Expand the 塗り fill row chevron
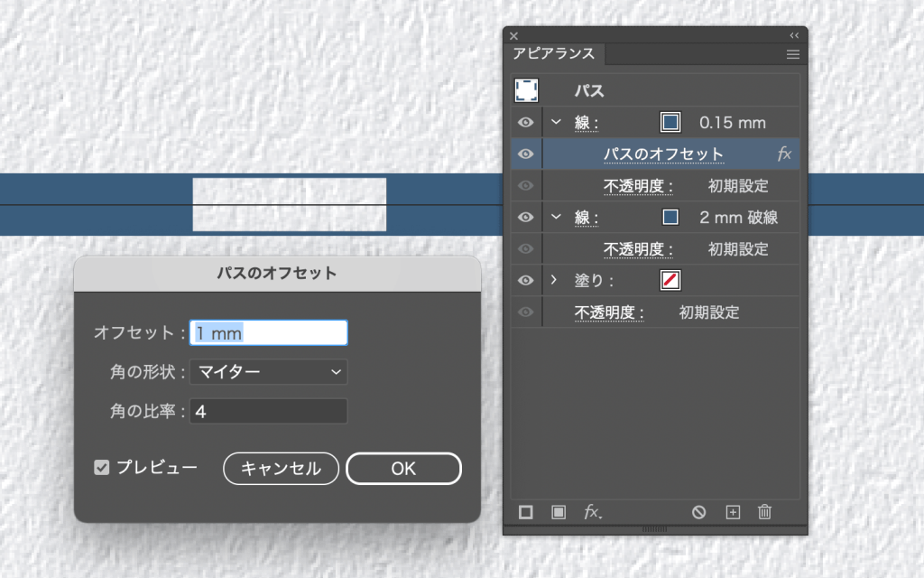Screen dimensions: 924x578 [555, 281]
